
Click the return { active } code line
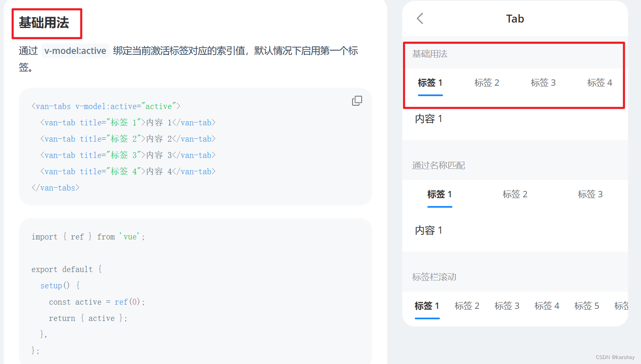tap(88, 318)
